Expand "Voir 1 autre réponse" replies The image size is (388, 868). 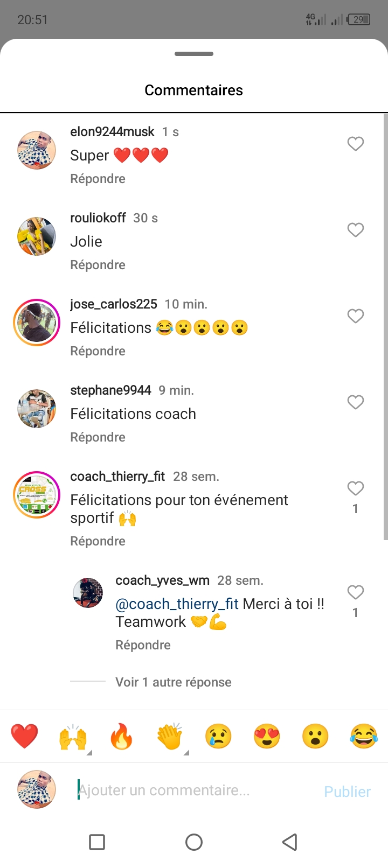pos(173,682)
